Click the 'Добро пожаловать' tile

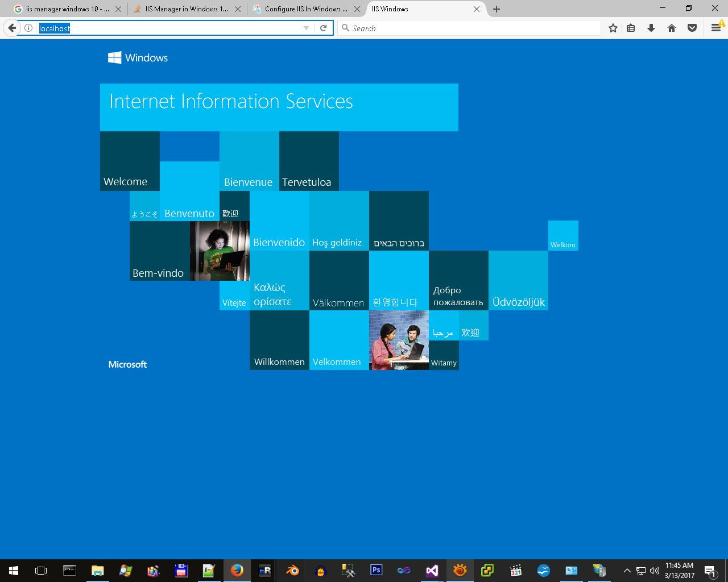458,281
